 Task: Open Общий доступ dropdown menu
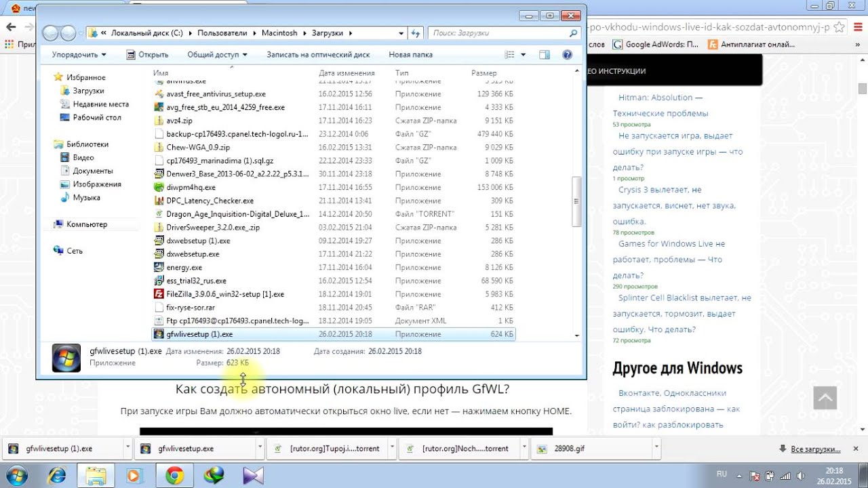218,55
